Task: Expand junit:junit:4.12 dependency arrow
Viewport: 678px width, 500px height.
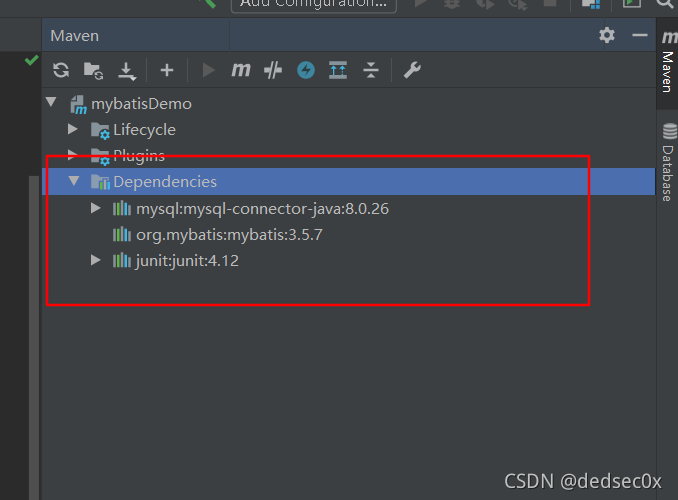Action: click(x=96, y=260)
